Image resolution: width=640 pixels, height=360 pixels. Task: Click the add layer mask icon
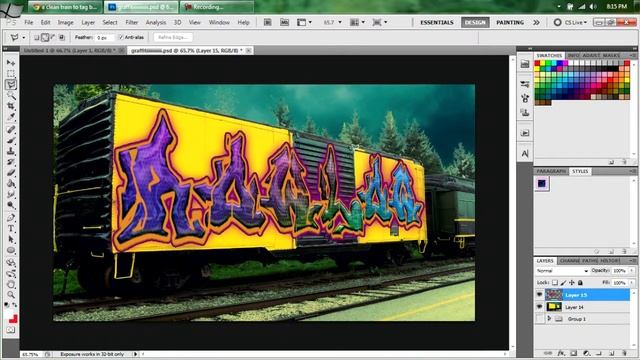coord(574,353)
